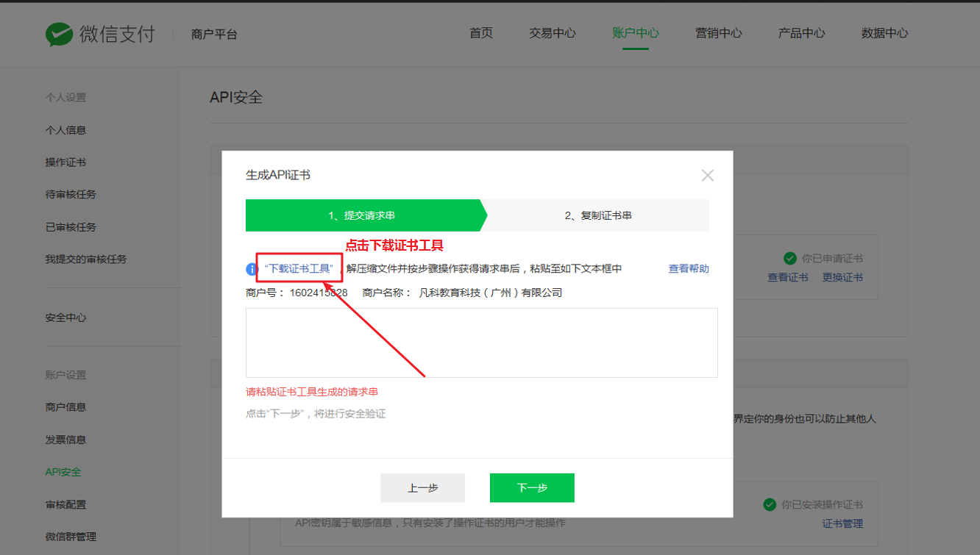Switch to the 营销中心 tab
This screenshot has height=555, width=980.
719,33
